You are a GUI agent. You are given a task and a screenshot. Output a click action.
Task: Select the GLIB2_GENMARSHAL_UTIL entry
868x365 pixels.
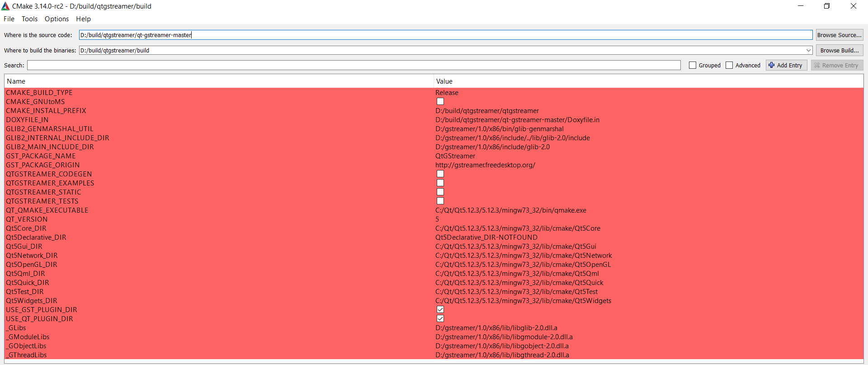point(50,128)
